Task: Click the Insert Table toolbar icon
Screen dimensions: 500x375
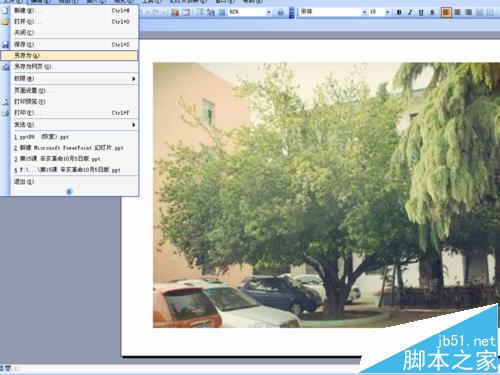Action: tap(186, 12)
